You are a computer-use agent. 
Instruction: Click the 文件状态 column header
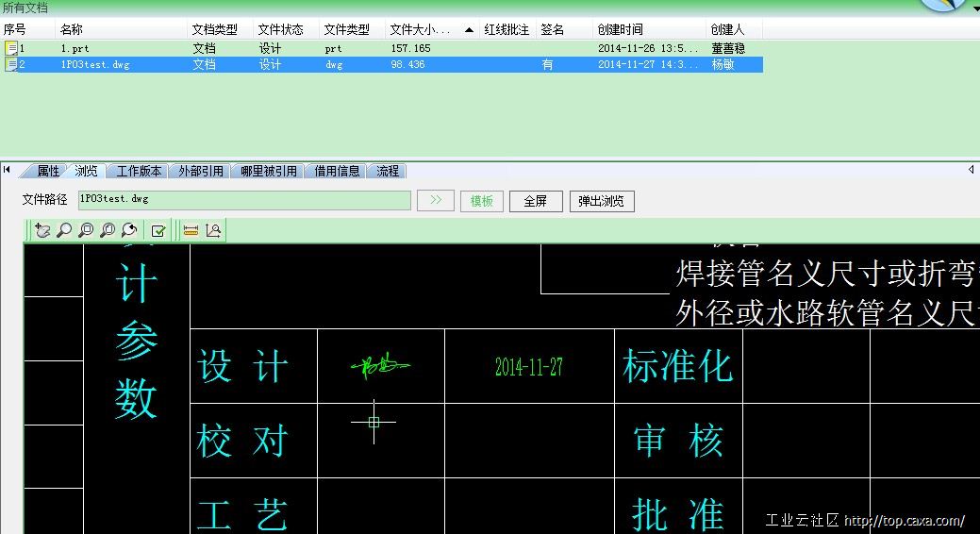coord(281,29)
